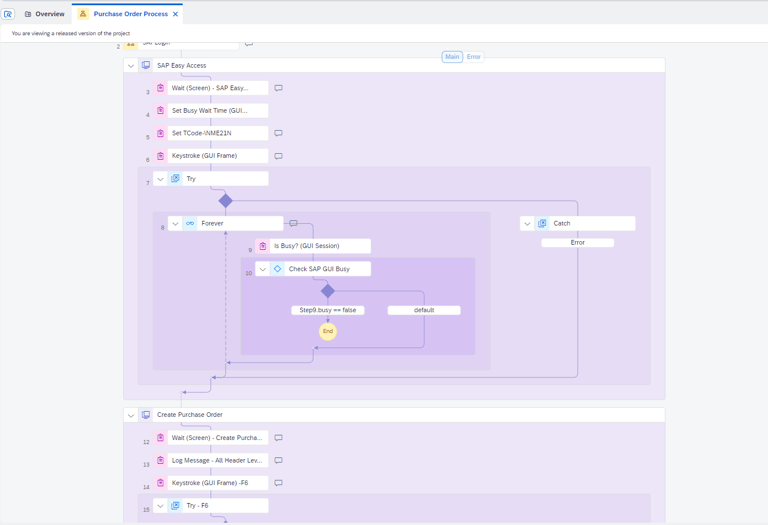Click the Try - F6 block icon
Image resolution: width=768 pixels, height=525 pixels.
[175, 506]
